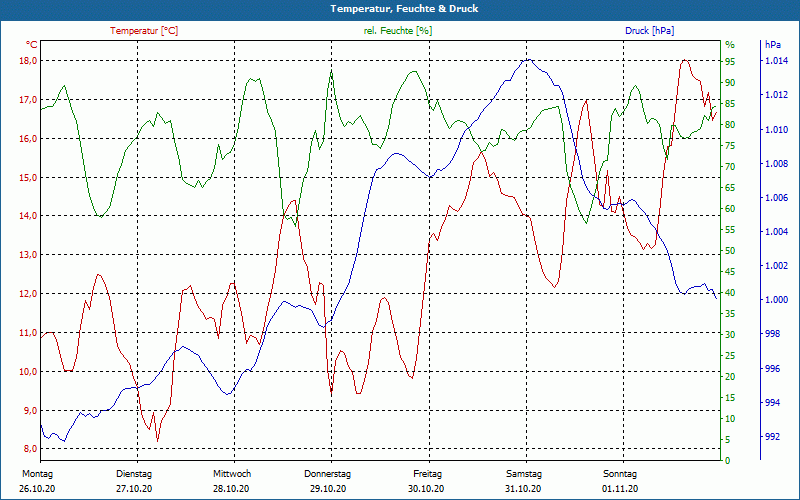Click the 'Sonntag' day label

(x=620, y=474)
